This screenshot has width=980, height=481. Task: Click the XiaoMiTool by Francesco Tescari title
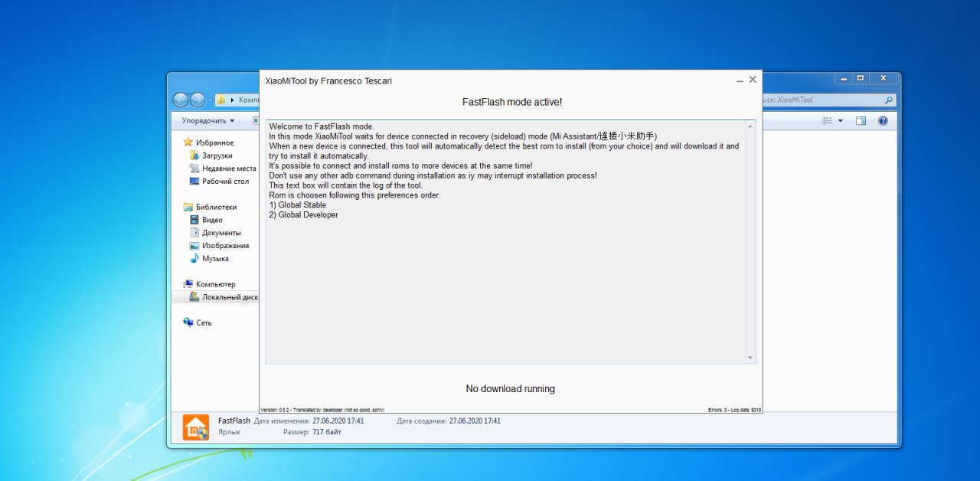[x=328, y=80]
